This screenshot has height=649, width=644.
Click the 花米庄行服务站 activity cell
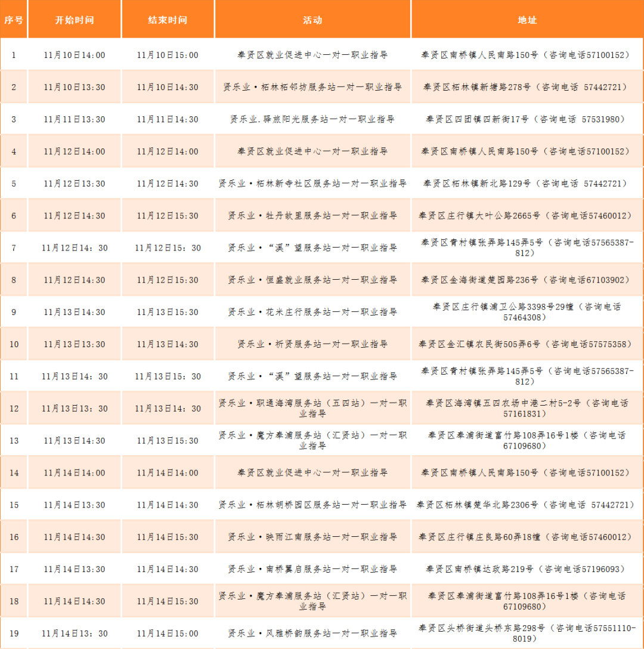pyautogui.click(x=312, y=313)
